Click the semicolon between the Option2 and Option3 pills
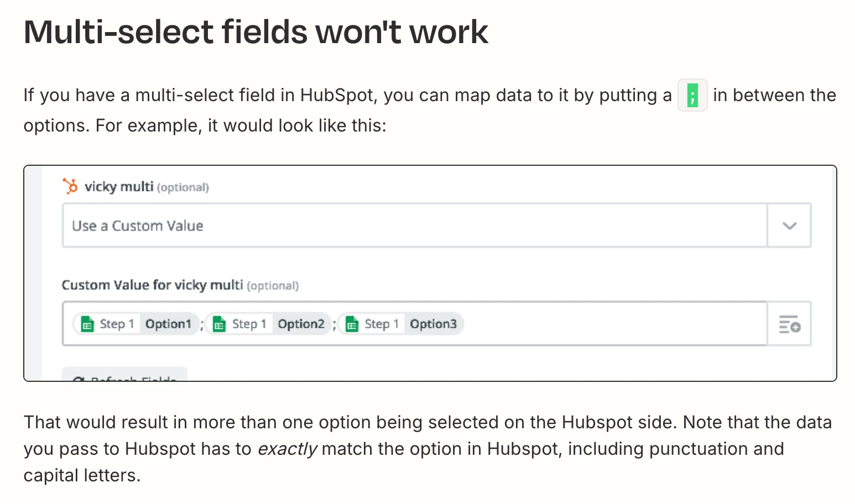 point(335,325)
